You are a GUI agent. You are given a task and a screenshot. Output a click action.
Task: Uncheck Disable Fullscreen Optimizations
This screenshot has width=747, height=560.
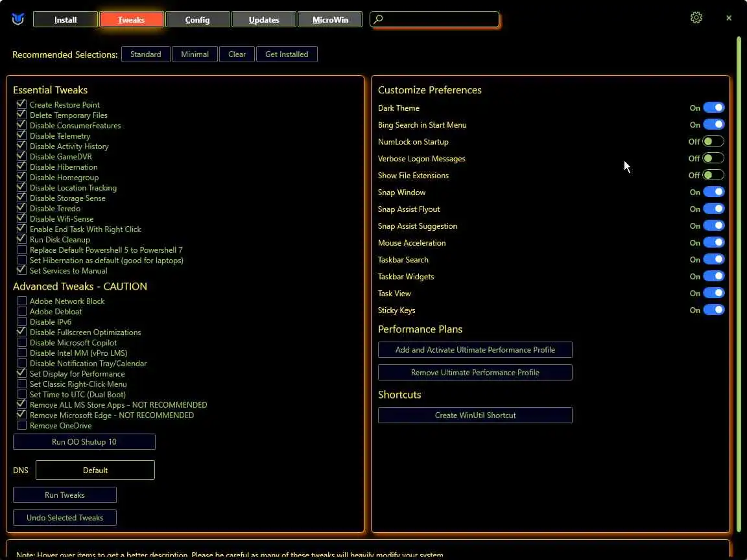21,332
